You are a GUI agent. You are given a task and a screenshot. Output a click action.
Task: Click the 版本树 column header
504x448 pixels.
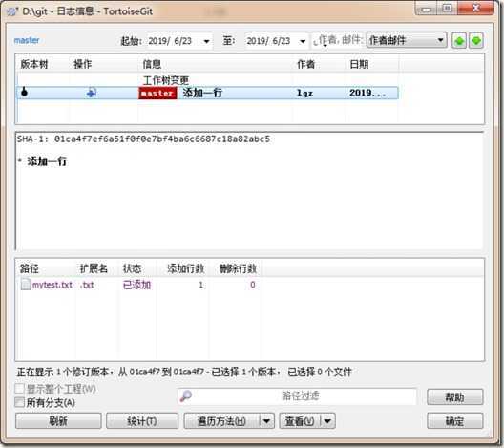[x=34, y=64]
